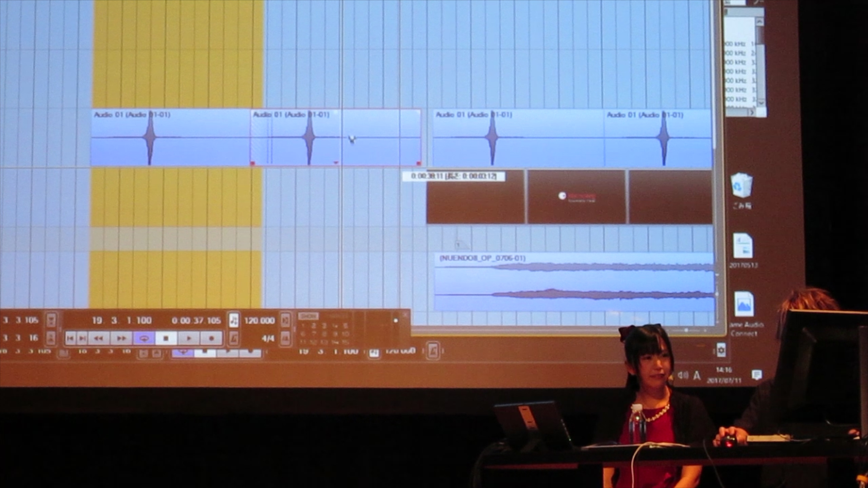Viewport: 868px width, 488px height.
Task: Open the Recycle Bin desktop icon
Action: pyautogui.click(x=741, y=185)
